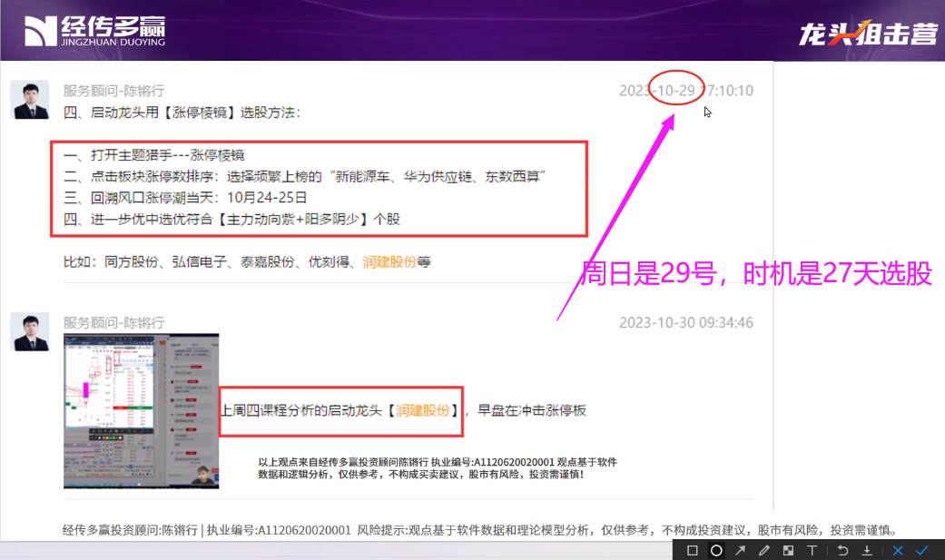Open the stock chart screenshot thumbnail
This screenshot has width=945, height=560.
tap(141, 411)
